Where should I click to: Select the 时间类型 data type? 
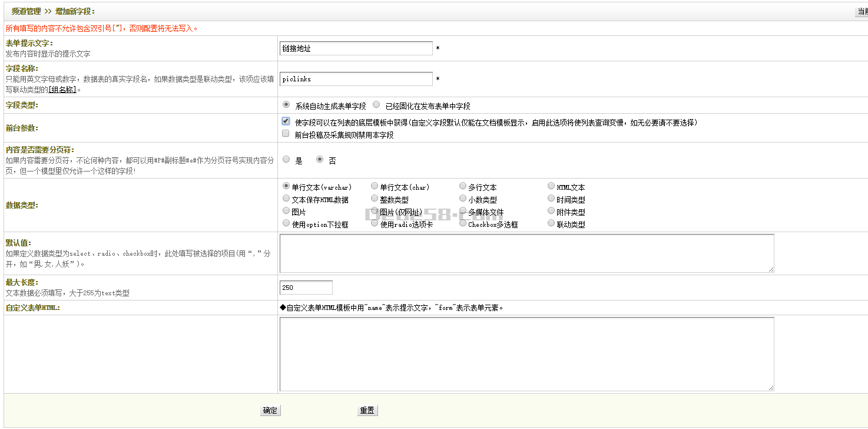tap(551, 199)
